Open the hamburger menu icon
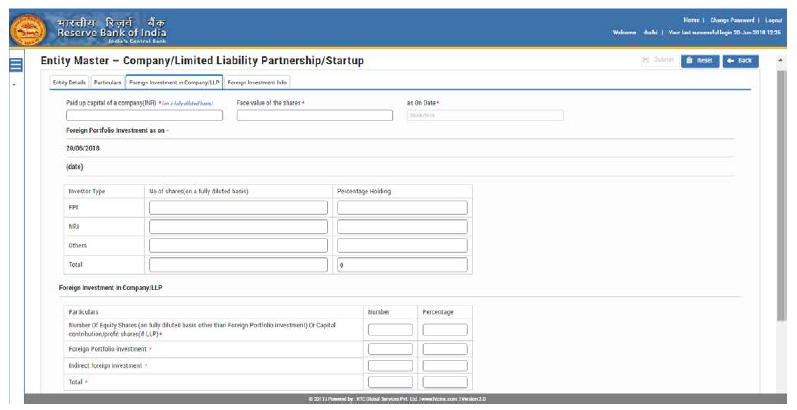Screen dimensions: 797x410 pyautogui.click(x=15, y=65)
